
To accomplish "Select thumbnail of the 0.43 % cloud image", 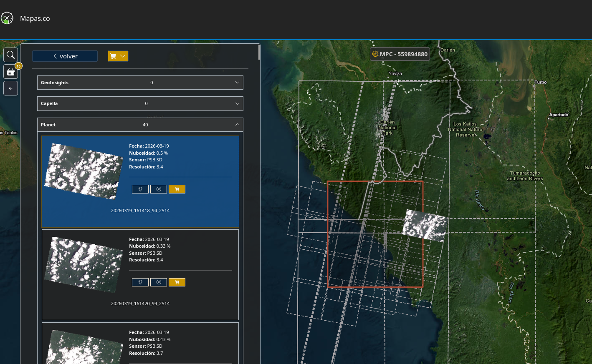I will (x=83, y=347).
